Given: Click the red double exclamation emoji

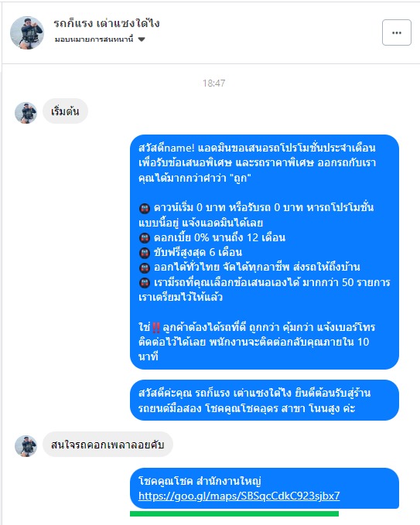Looking at the screenshot, I should point(156,328).
